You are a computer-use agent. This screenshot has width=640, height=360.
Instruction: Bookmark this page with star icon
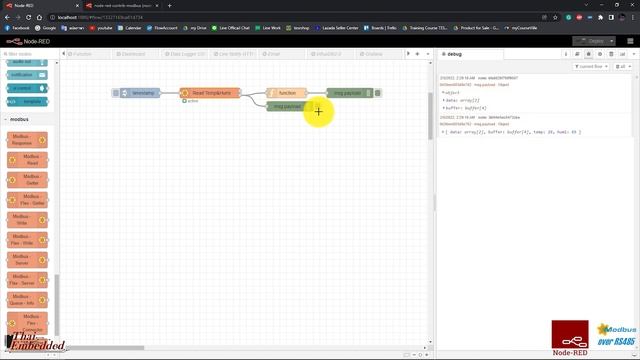click(x=555, y=18)
